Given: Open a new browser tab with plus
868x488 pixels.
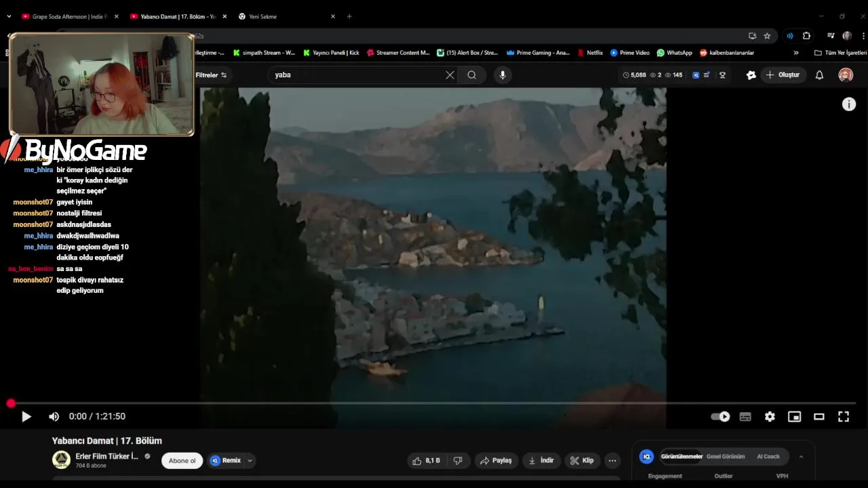Looking at the screenshot, I should point(349,16).
